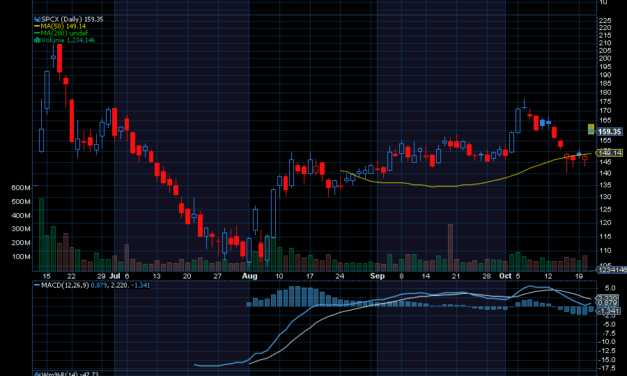The width and height of the screenshot is (627, 376).
Task: Click the 149.14 moving average price tag
Action: (x=609, y=152)
